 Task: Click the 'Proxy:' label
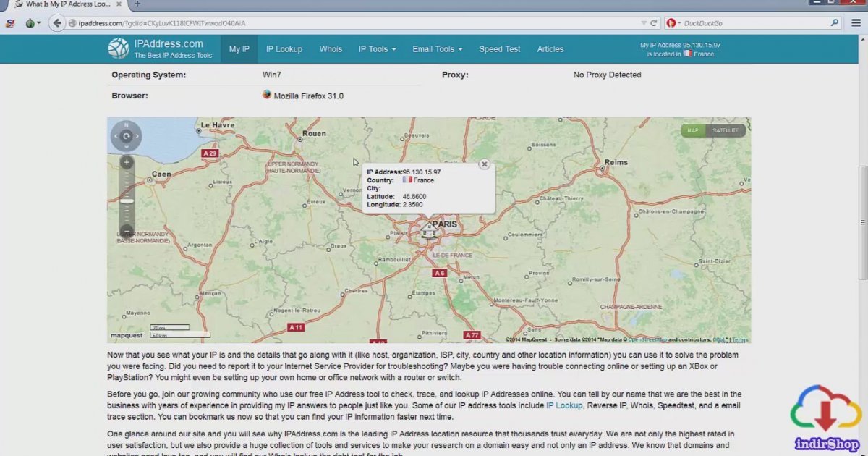455,75
